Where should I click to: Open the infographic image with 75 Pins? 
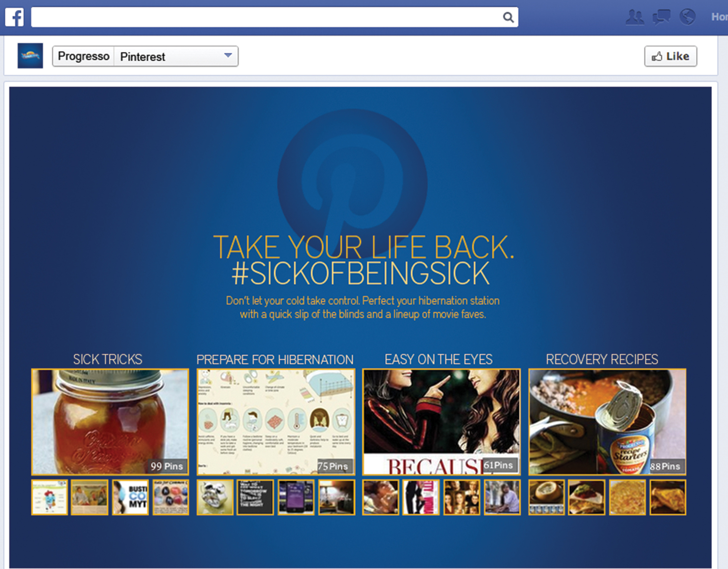pos(276,422)
